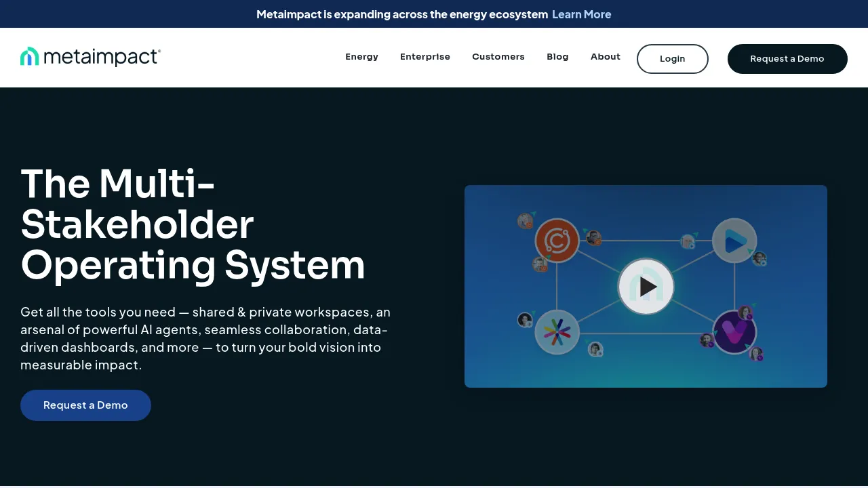Image resolution: width=868 pixels, height=488 pixels.
Task: Click the colorful asterisk logo circle in the video
Action: [557, 332]
